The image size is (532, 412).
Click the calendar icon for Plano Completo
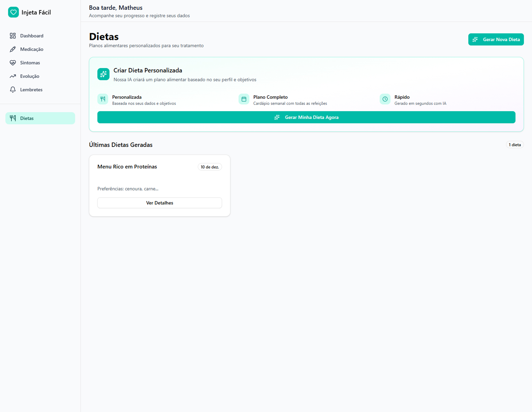(x=244, y=99)
